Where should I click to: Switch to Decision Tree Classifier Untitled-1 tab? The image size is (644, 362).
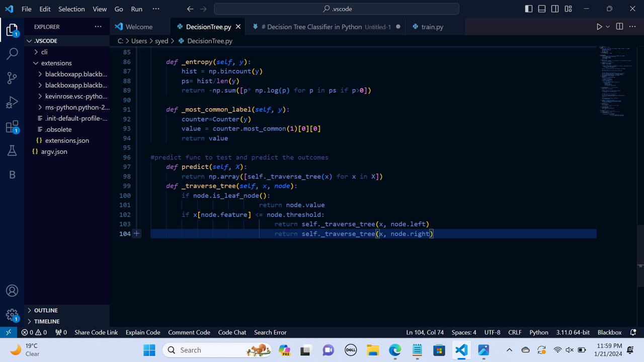pos(326,27)
